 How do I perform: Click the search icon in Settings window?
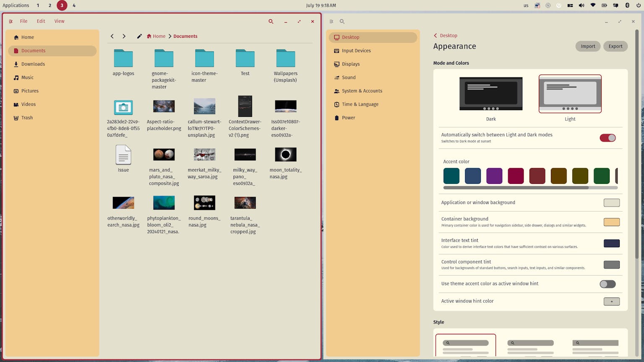[x=342, y=21]
